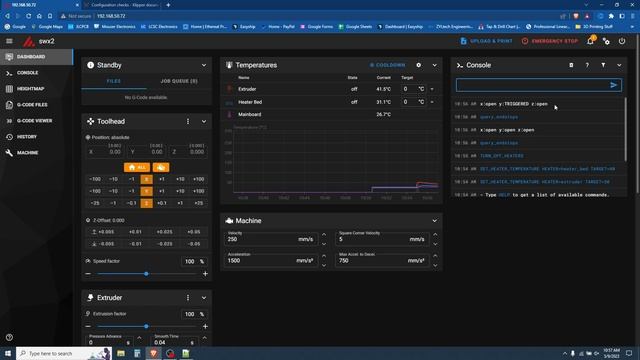
Task: Increase speed factor with plus icon
Action: (x=205, y=274)
